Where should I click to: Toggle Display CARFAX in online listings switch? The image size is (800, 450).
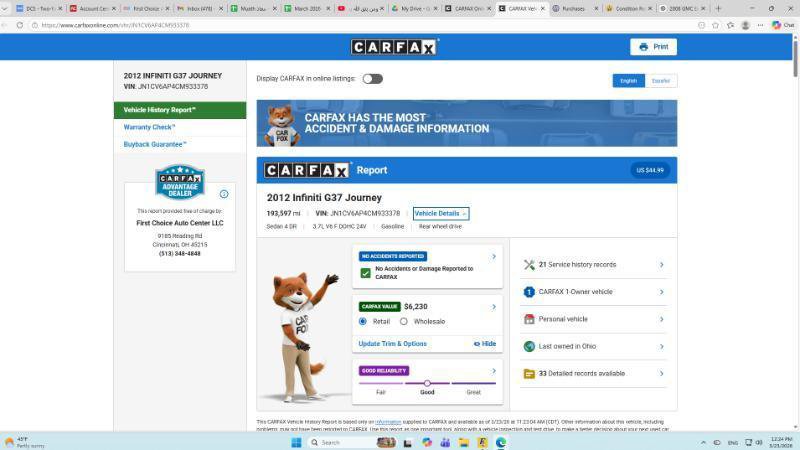click(372, 79)
